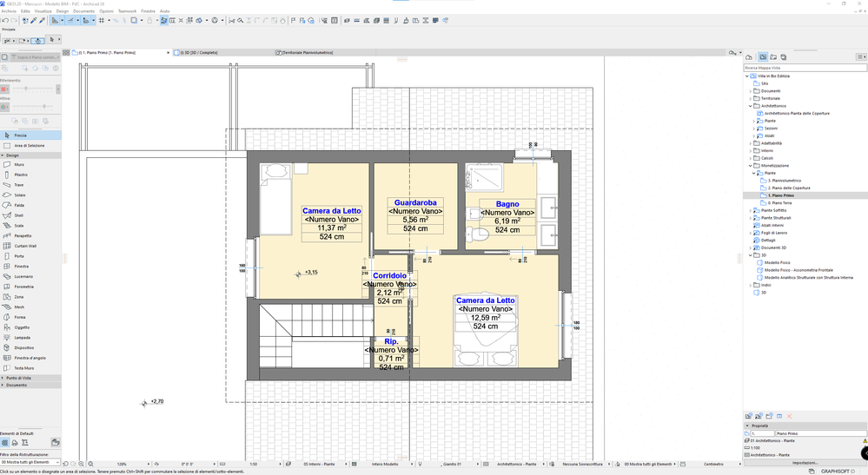Open Modello Fisico 3D view
The width and height of the screenshot is (868, 475).
click(777, 262)
